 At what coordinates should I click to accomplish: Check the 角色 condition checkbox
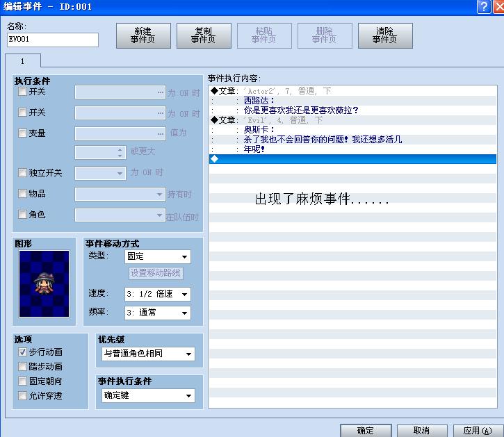(x=22, y=214)
